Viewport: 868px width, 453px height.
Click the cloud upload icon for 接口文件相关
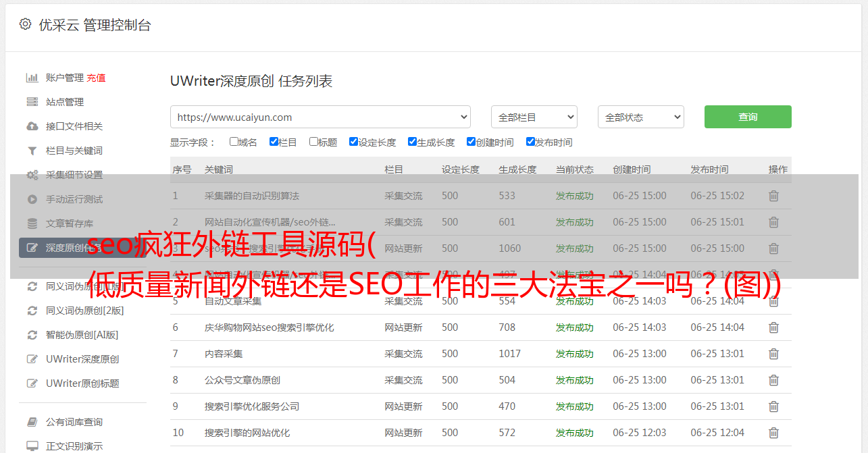32,126
